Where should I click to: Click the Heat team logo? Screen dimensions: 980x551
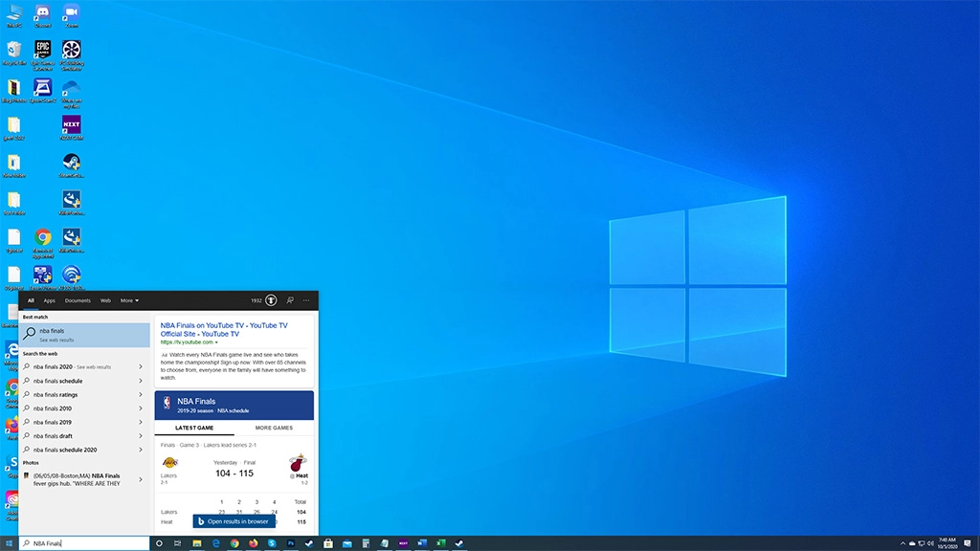pyautogui.click(x=298, y=463)
